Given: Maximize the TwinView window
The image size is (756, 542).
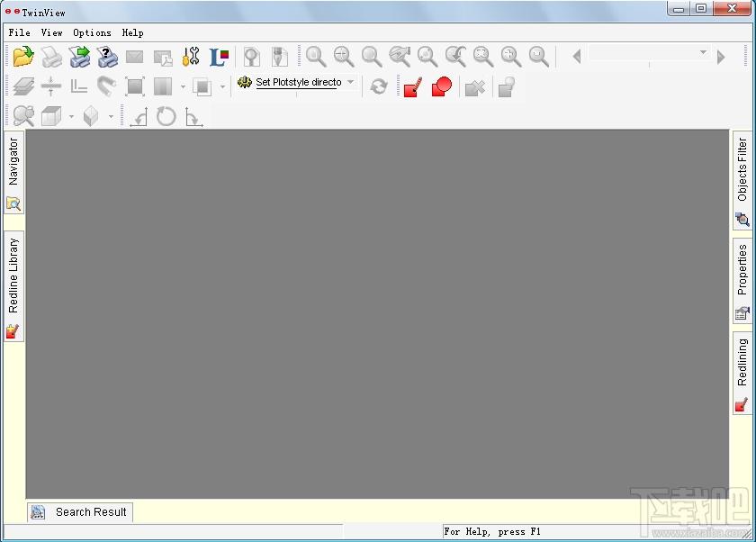Looking at the screenshot, I should [701, 8].
